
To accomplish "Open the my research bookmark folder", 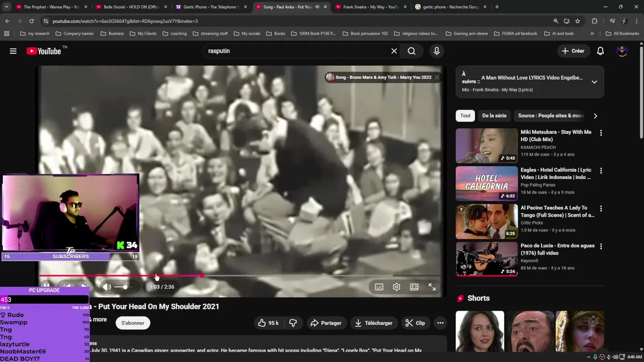I will click(35, 34).
